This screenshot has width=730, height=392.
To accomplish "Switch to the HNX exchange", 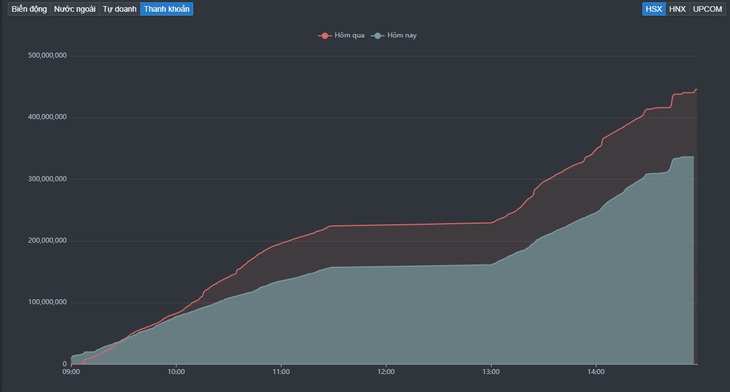I will coord(677,9).
